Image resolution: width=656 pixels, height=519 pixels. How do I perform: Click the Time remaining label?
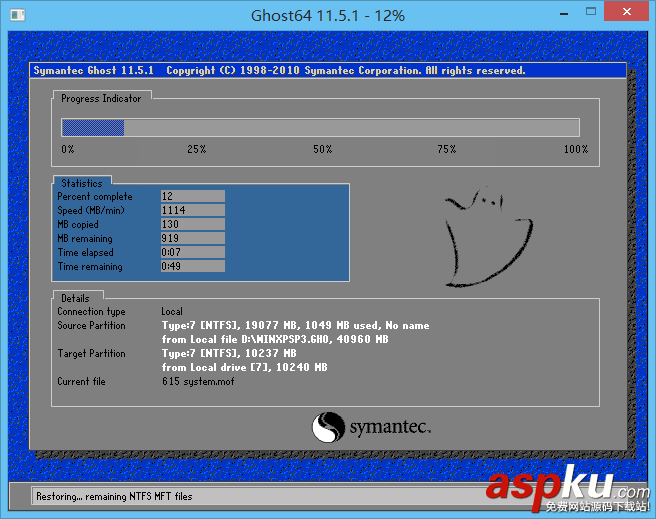(90, 267)
